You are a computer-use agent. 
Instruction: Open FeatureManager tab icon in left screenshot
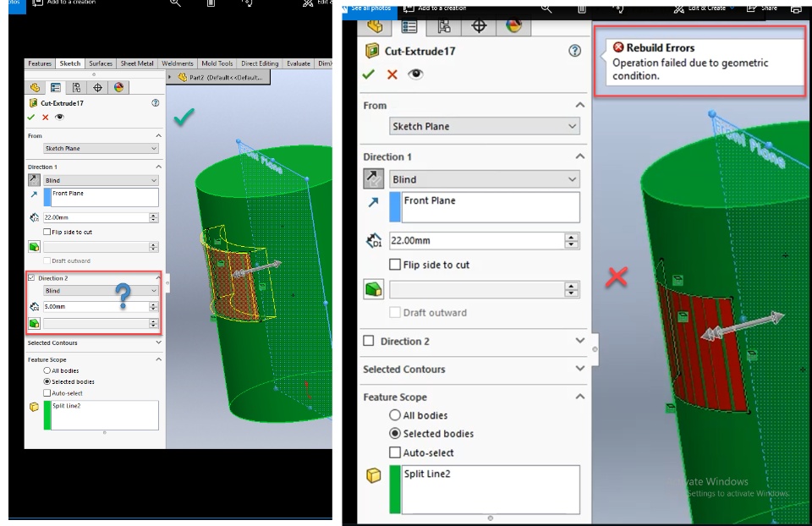(x=36, y=87)
